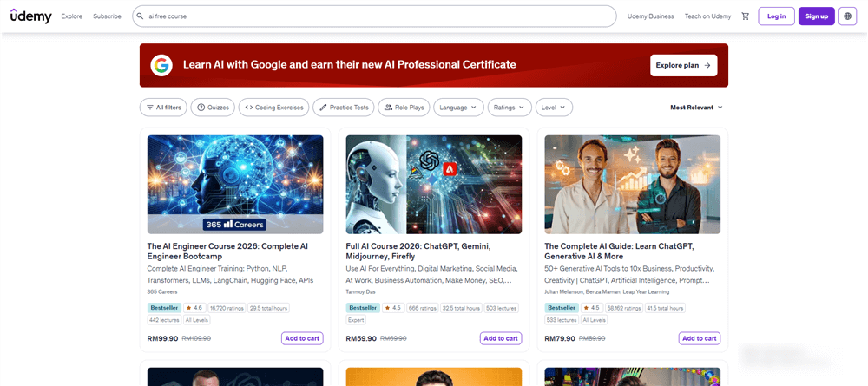Add the RM99.90 course to the cart
Viewport: 868px width, 386px height.
302,338
